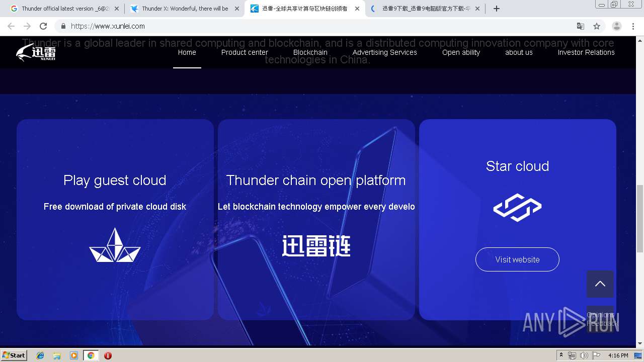Click the Thunder chain Chinese logo
Viewport: 644px width, 362px height.
(x=316, y=246)
